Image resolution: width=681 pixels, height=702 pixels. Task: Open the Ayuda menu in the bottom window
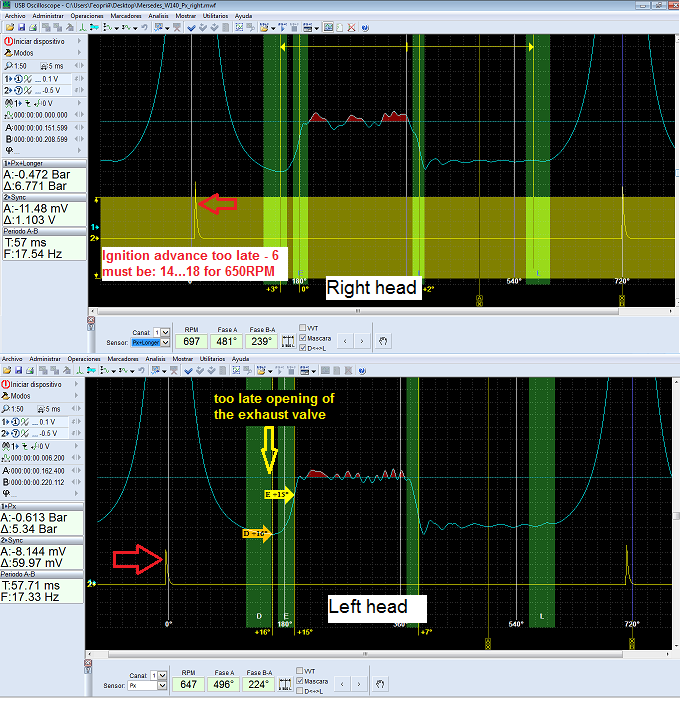(240, 359)
